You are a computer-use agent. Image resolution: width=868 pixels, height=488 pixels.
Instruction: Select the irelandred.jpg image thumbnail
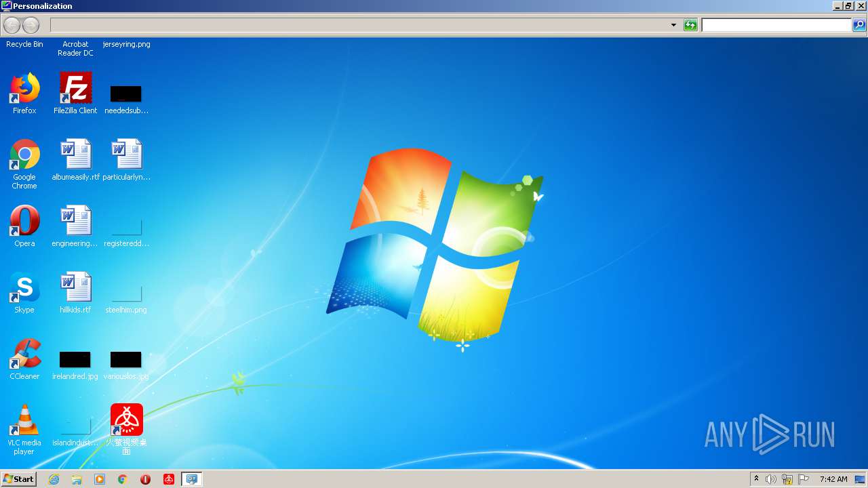click(75, 360)
